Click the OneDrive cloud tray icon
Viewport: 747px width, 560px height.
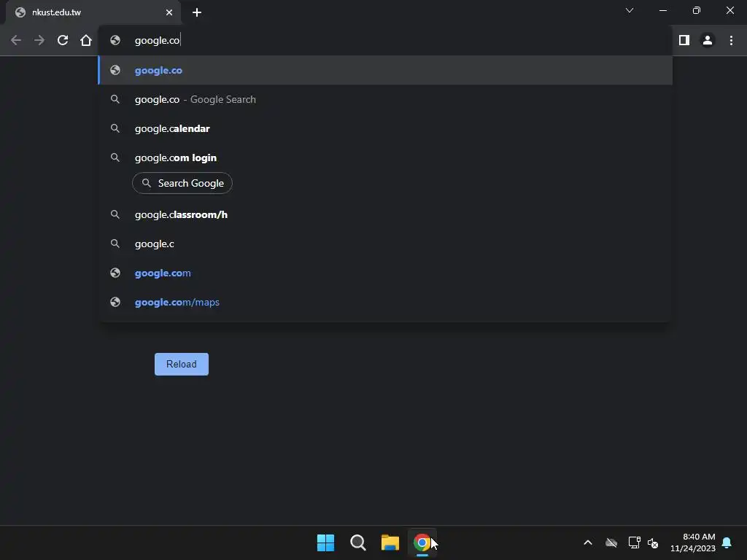(611, 542)
